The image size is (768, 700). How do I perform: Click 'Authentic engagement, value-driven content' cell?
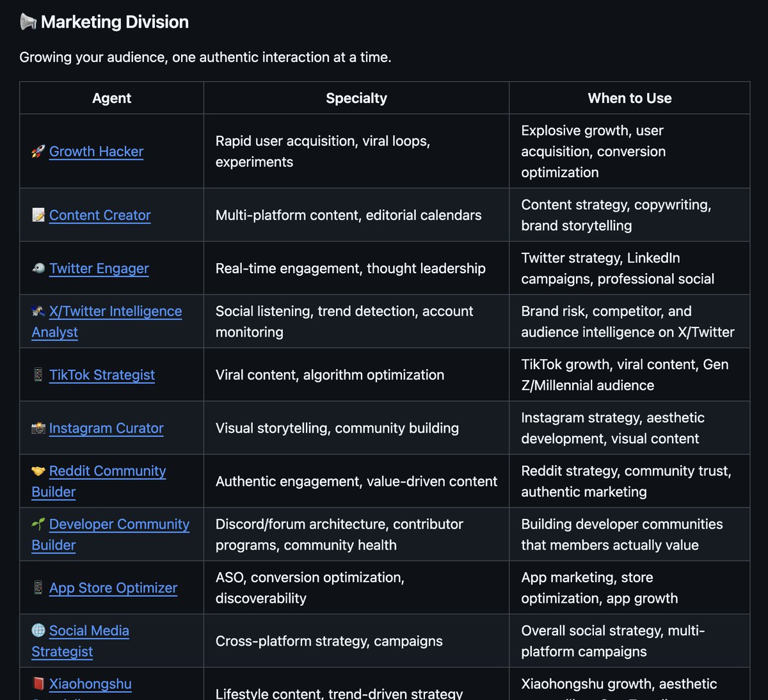pyautogui.click(x=356, y=481)
